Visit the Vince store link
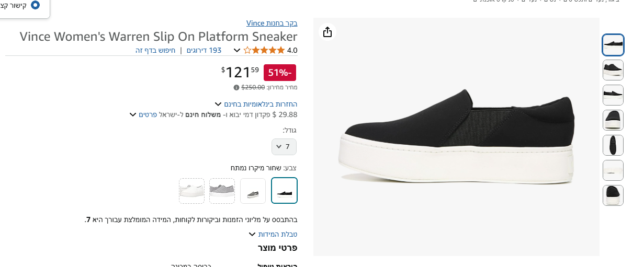 click(x=272, y=23)
